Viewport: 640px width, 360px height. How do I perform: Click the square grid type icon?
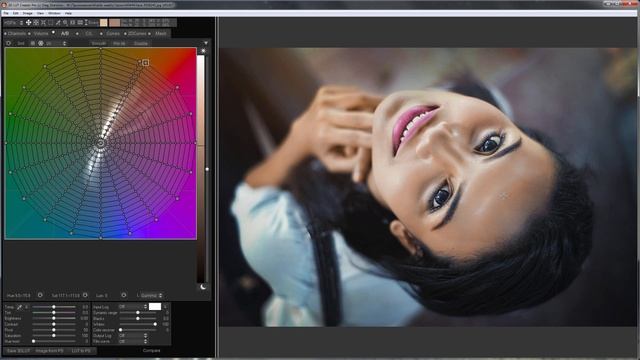click(33, 43)
